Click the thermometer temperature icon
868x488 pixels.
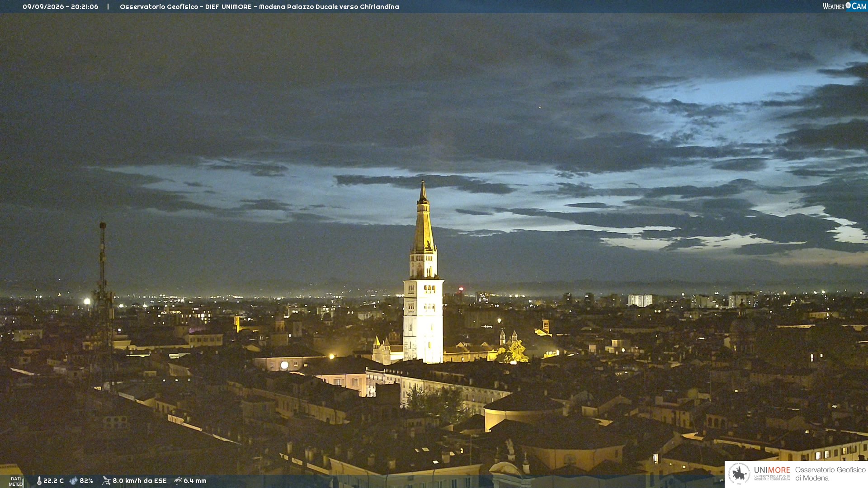[39, 481]
